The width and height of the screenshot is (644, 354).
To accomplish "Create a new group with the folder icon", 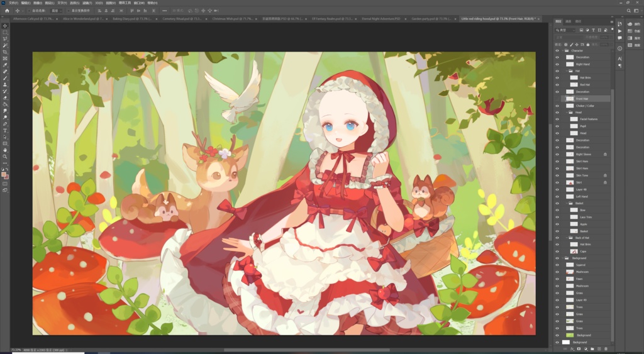I will pos(592,349).
